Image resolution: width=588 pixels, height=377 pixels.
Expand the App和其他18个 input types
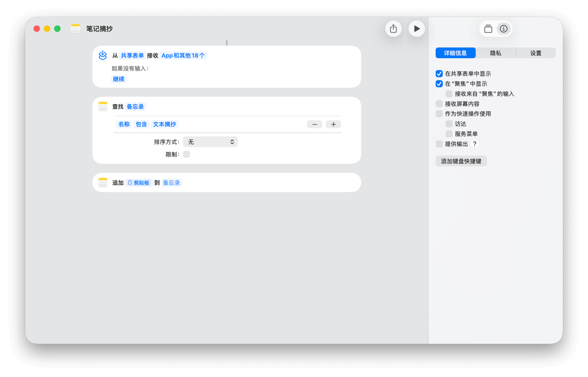pos(183,55)
